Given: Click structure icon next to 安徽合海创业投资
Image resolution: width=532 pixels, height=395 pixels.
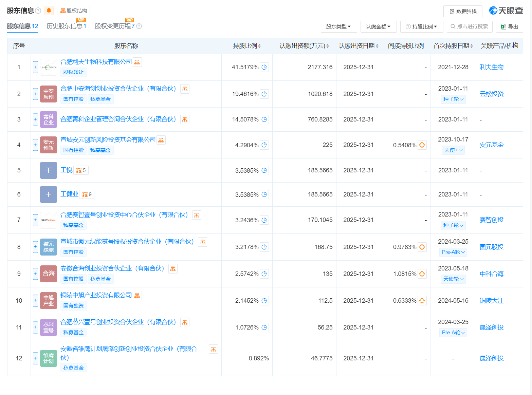Looking at the screenshot, I should click(173, 269).
